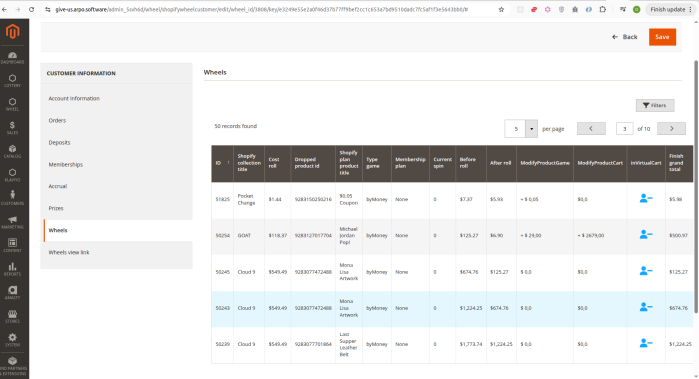The height and width of the screenshot is (379, 699).
Task: Click the current page number field
Action: coord(625,129)
